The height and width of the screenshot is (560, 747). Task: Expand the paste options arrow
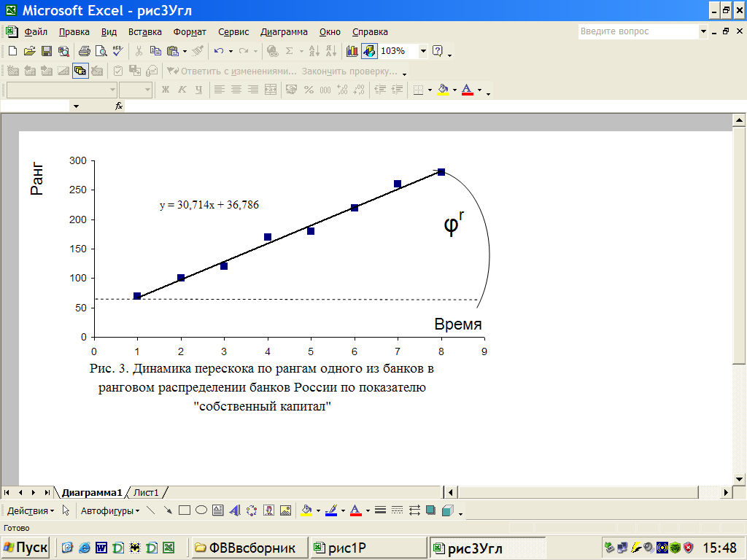[x=185, y=52]
